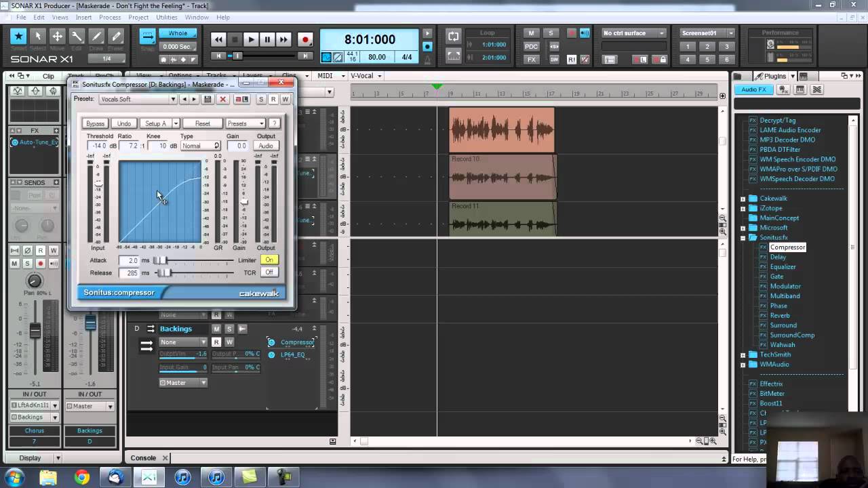The image size is (868, 488).
Task: Toggle the Loop on/off icon
Action: click(x=454, y=37)
